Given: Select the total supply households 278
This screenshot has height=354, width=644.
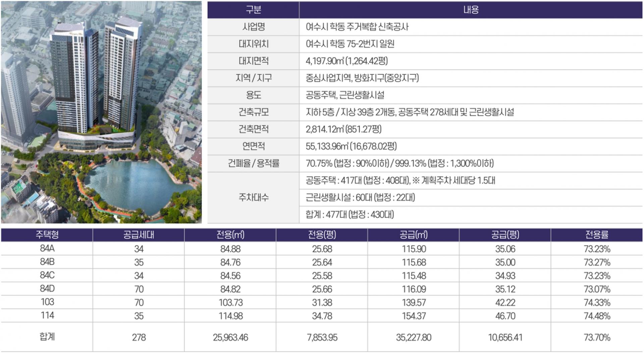Looking at the screenshot, I should coord(139,338).
